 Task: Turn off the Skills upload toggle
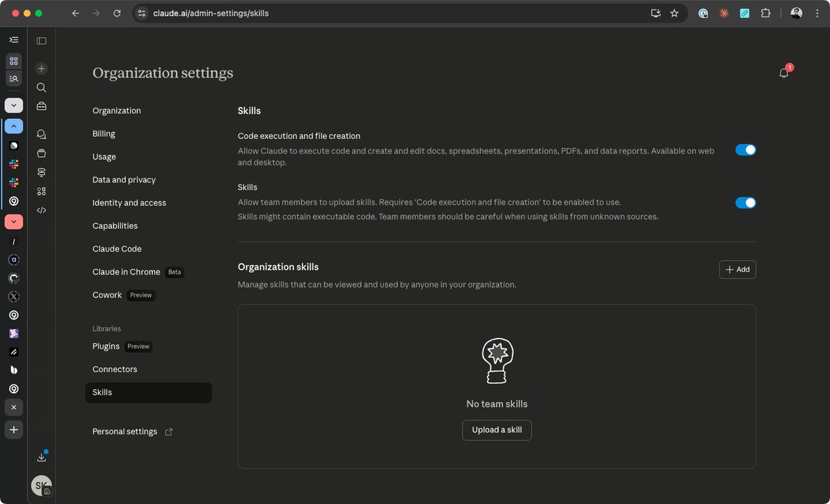tap(746, 203)
